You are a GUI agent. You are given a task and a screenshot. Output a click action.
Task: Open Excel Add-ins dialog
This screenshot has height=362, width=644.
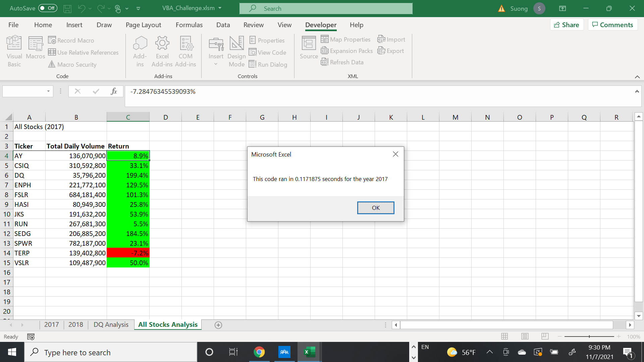[162, 51]
